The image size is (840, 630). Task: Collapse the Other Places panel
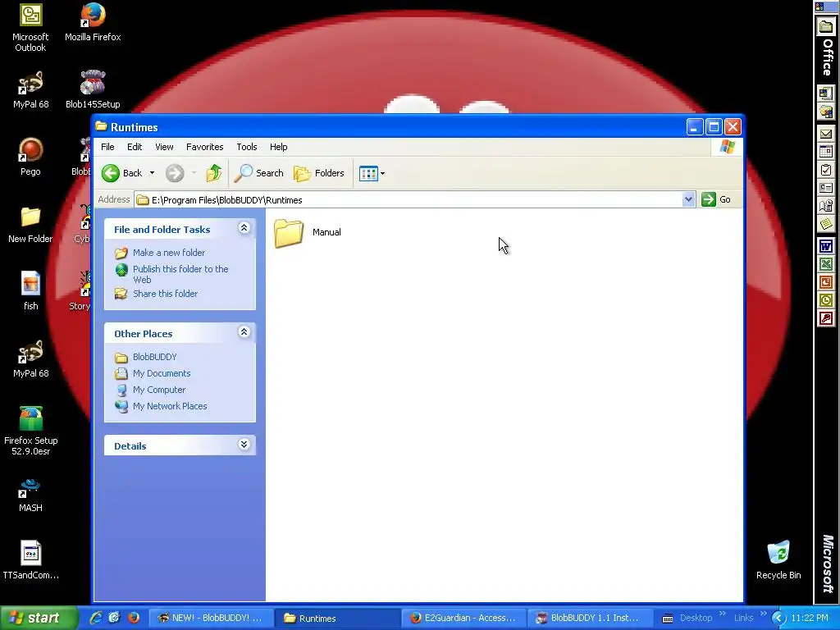coord(244,332)
